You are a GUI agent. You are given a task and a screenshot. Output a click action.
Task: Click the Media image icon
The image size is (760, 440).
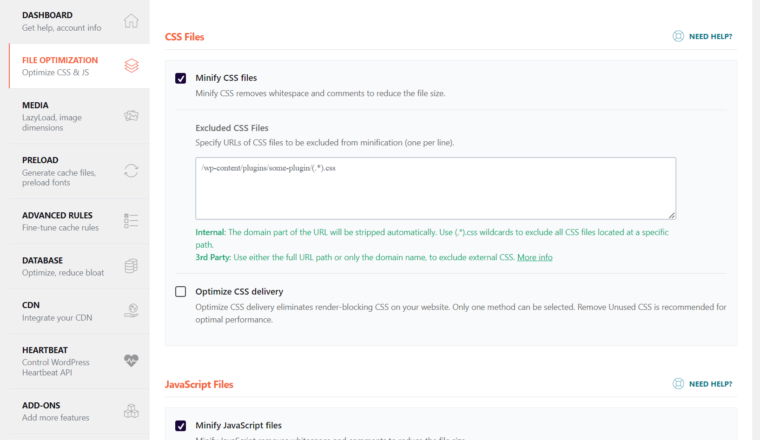click(x=131, y=116)
